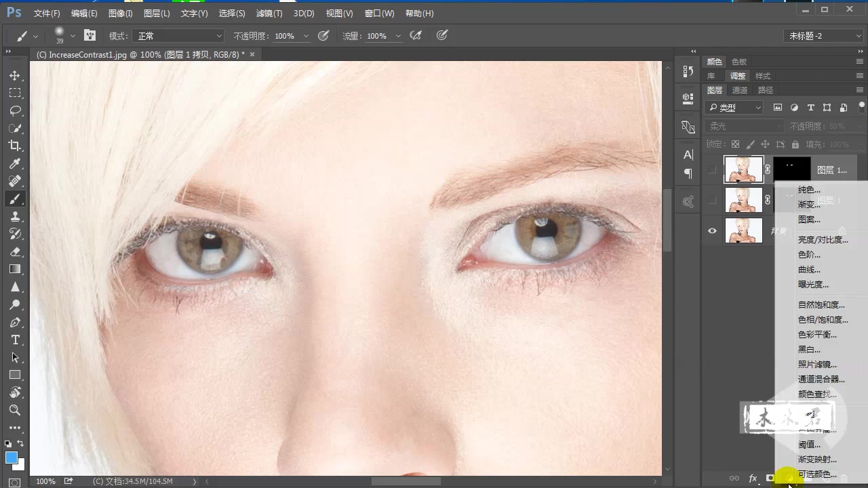Open the Character panel icon
Viewport: 868px width, 488px height.
coord(688,155)
